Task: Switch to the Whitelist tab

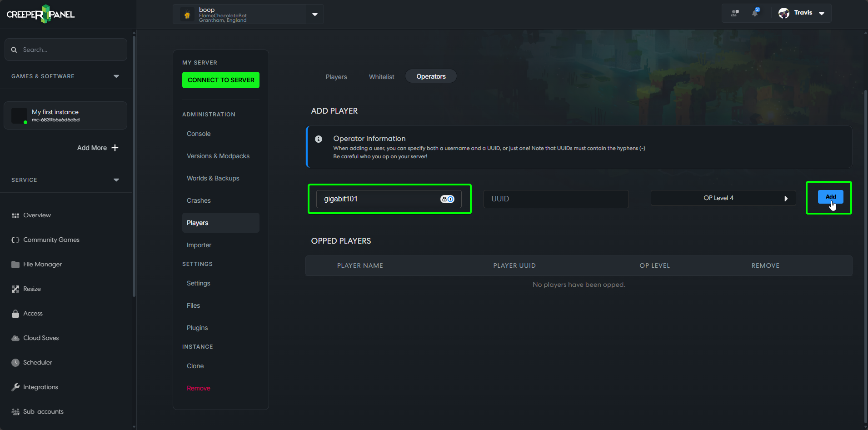Action: click(381, 76)
